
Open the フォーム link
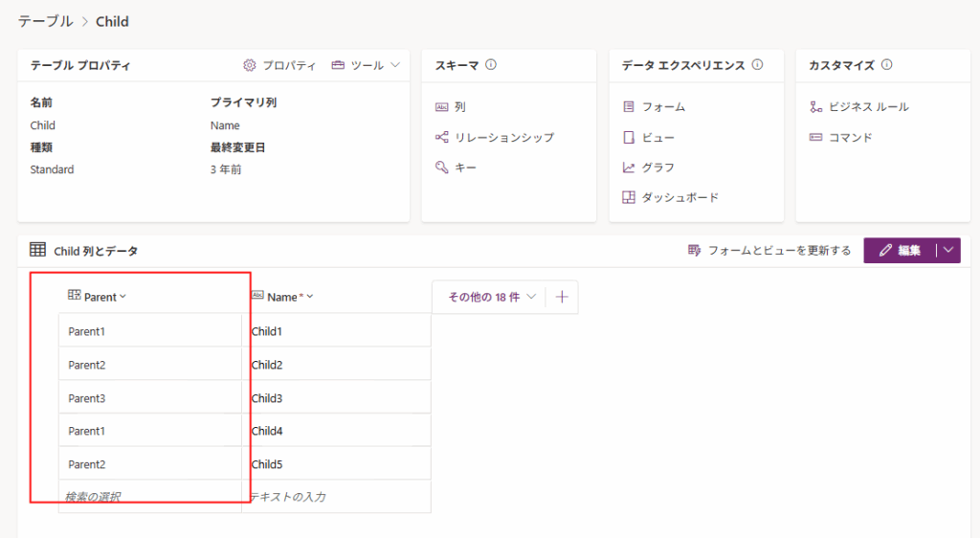click(x=662, y=106)
